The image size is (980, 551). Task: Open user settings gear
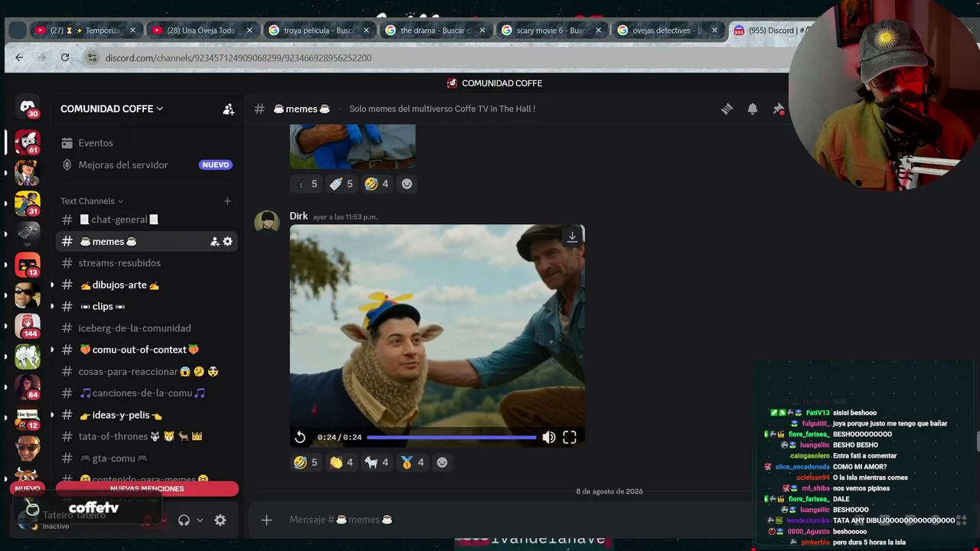click(x=220, y=520)
